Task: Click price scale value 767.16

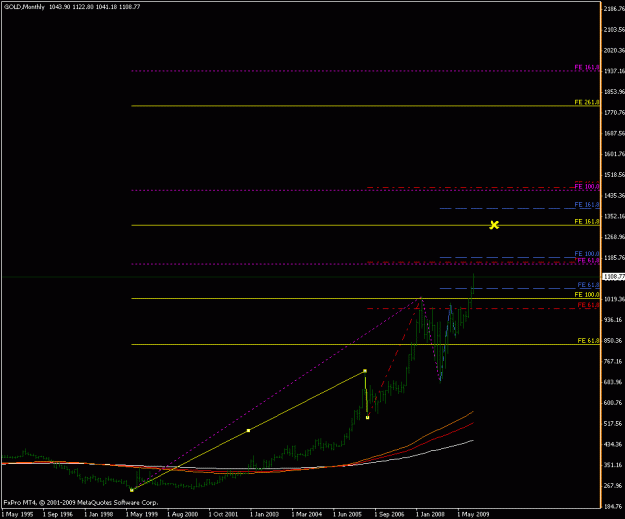Action: (614, 362)
